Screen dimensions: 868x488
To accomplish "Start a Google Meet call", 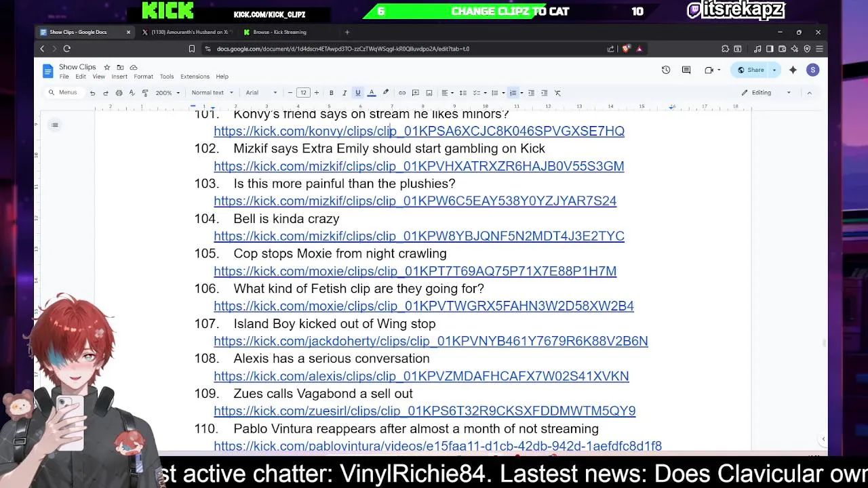I will 711,70.
